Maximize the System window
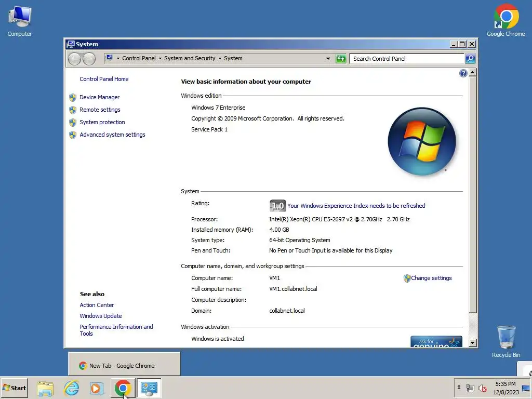The width and height of the screenshot is (532, 399). [x=462, y=44]
